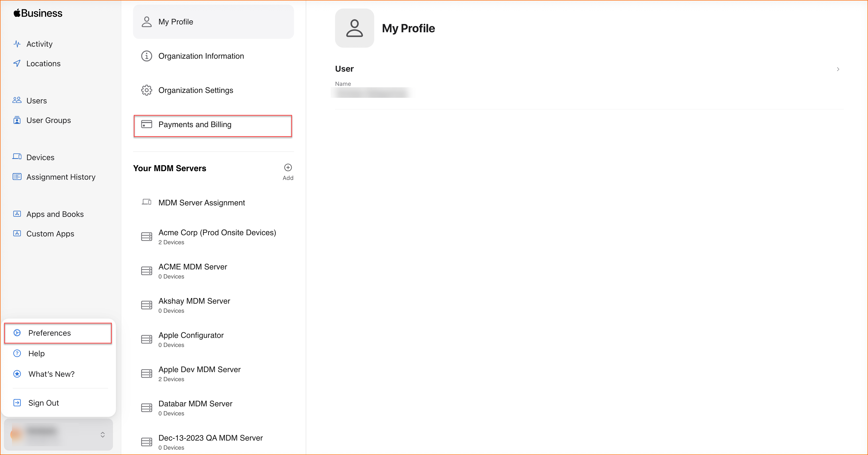
Task: Click the Your MDM Servers heading
Action: (169, 168)
